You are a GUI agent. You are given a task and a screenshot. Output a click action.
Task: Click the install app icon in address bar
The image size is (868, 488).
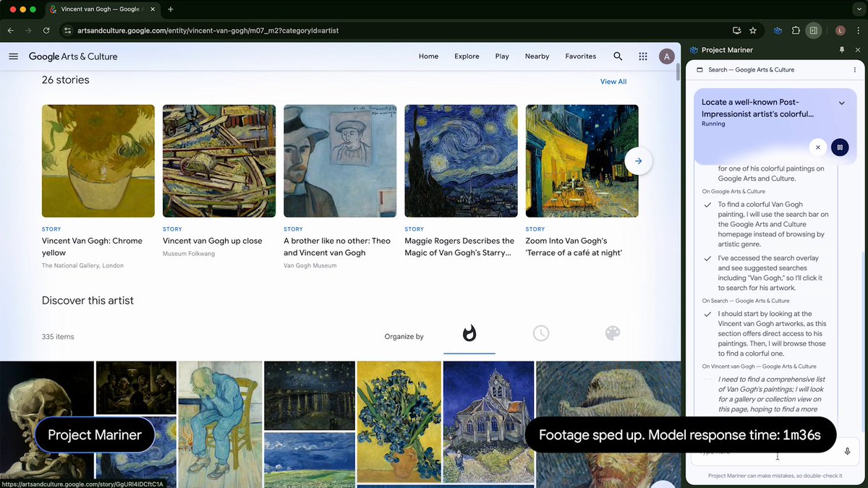pos(736,30)
